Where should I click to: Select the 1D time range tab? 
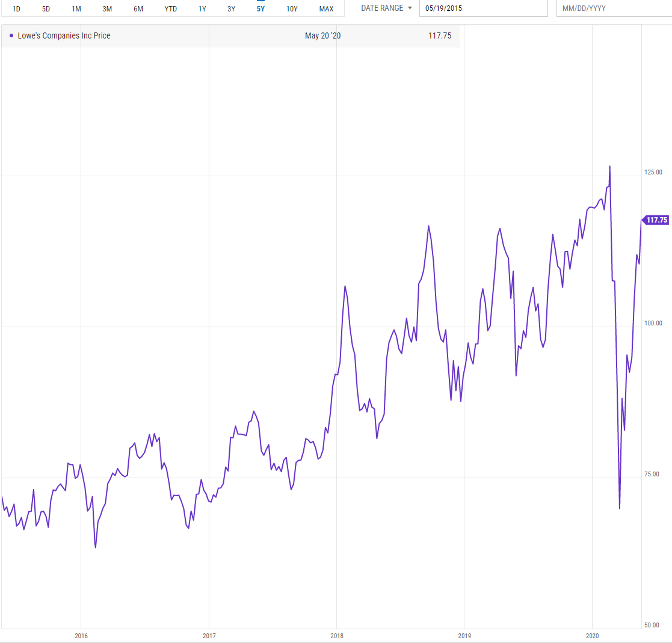16,8
